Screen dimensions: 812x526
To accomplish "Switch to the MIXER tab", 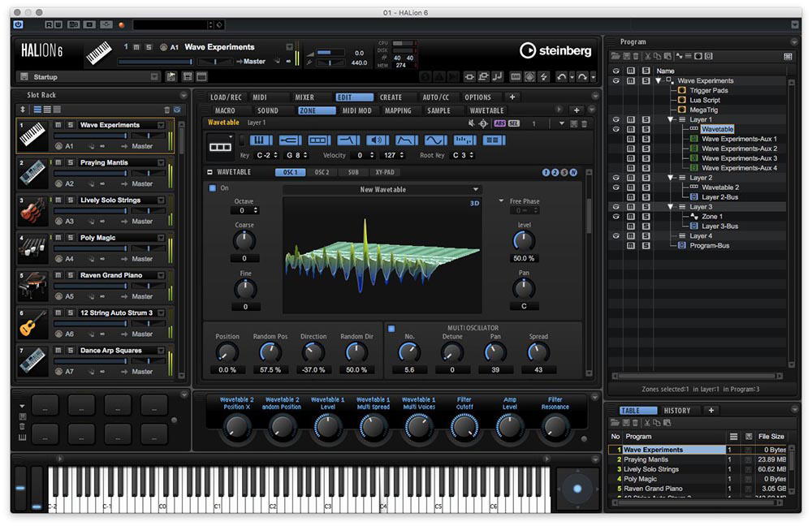I will pos(304,97).
